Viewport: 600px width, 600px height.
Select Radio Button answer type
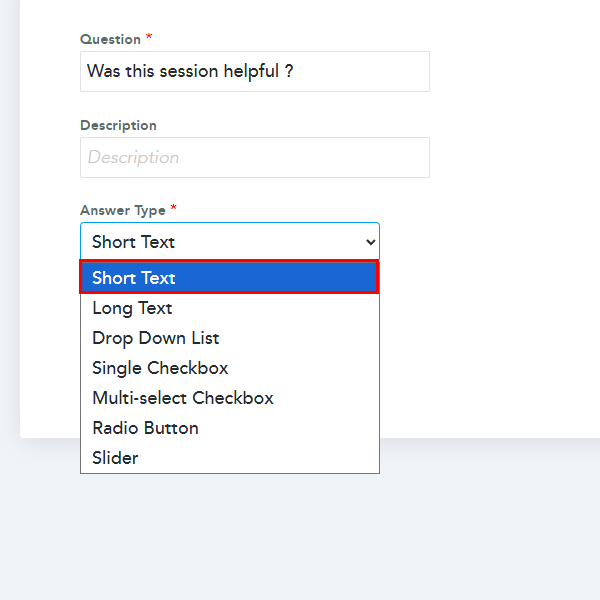[145, 428]
